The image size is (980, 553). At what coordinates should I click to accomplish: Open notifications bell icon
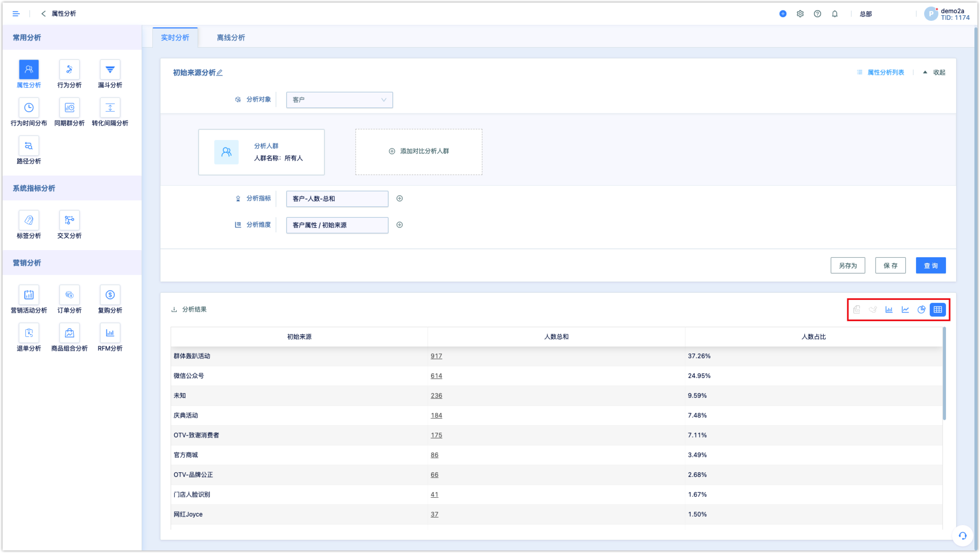834,14
